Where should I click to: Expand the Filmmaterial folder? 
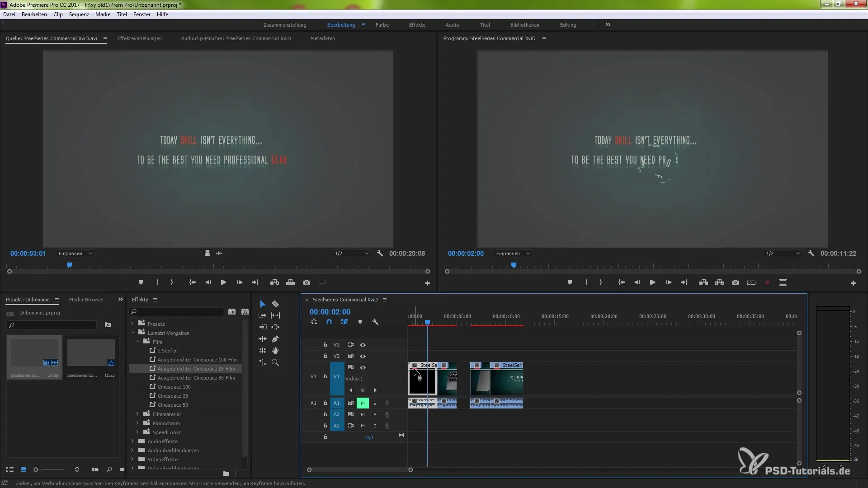pos(137,414)
